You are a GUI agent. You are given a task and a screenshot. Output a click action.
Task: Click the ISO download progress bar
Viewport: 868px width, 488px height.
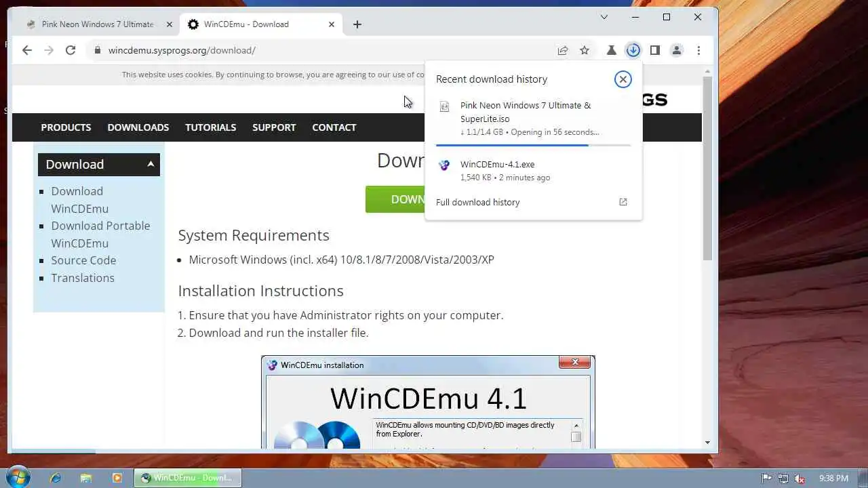coord(533,145)
